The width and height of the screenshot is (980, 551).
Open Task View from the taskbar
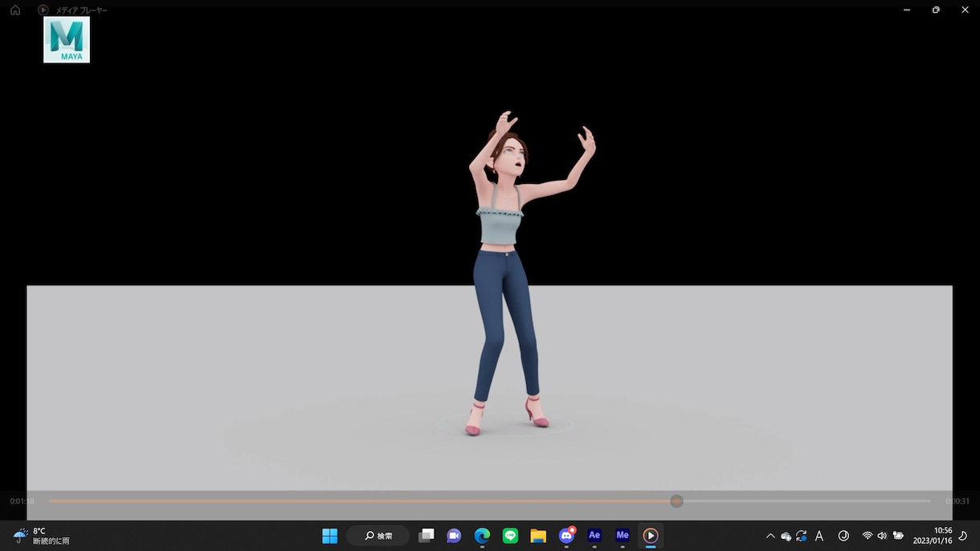pyautogui.click(x=427, y=536)
